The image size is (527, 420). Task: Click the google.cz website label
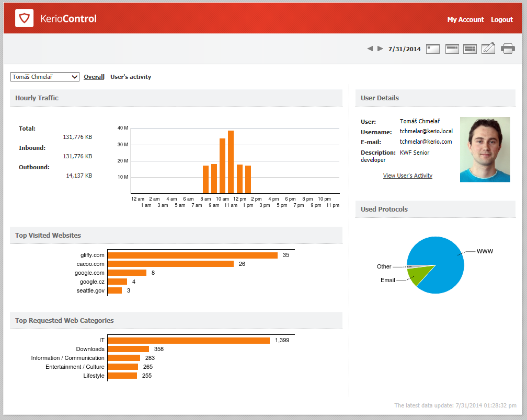[x=92, y=282]
